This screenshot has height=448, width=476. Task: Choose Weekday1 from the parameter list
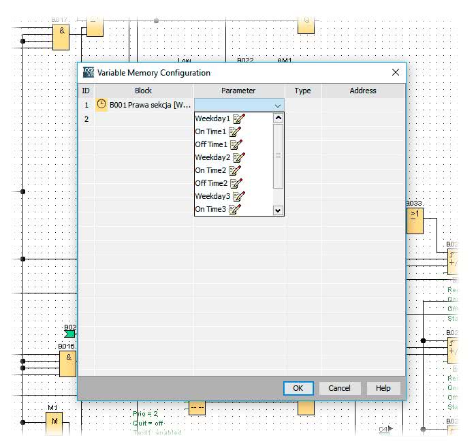point(212,119)
